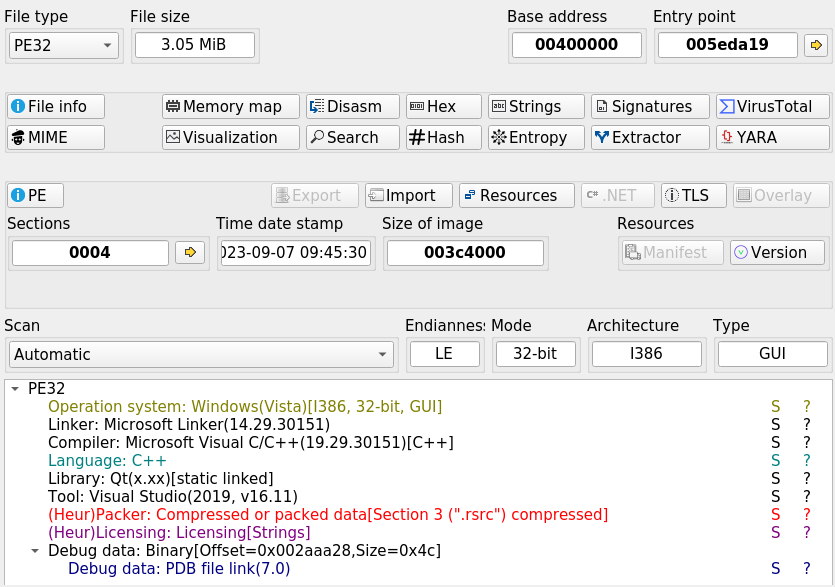Show the Strings list
Screen dimensions: 835x587
click(x=536, y=107)
